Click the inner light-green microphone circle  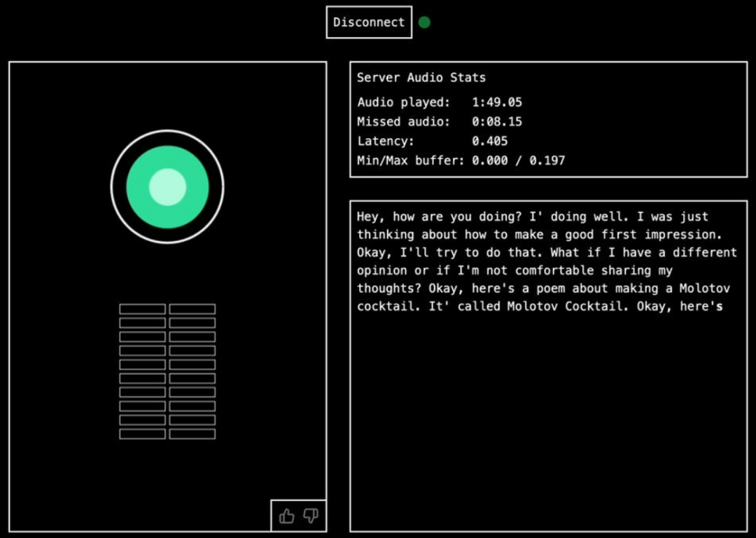(x=167, y=186)
